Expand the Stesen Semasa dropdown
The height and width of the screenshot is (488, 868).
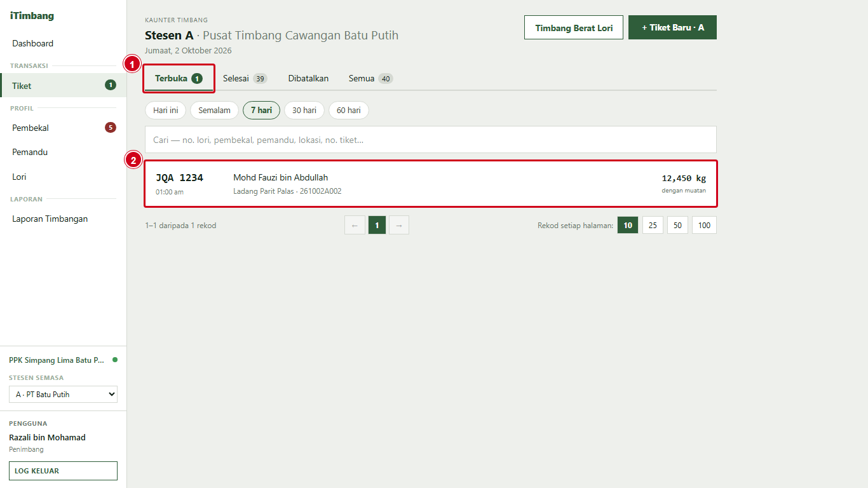pyautogui.click(x=63, y=395)
